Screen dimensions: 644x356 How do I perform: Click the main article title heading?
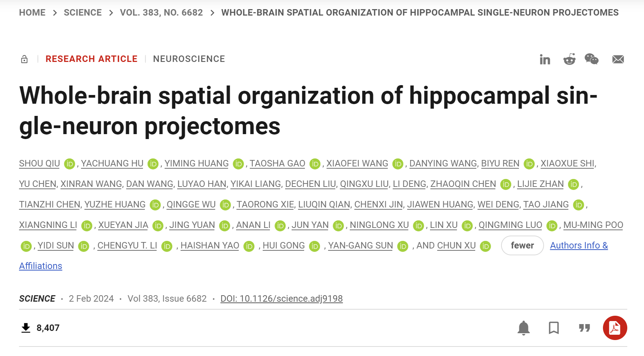(308, 111)
